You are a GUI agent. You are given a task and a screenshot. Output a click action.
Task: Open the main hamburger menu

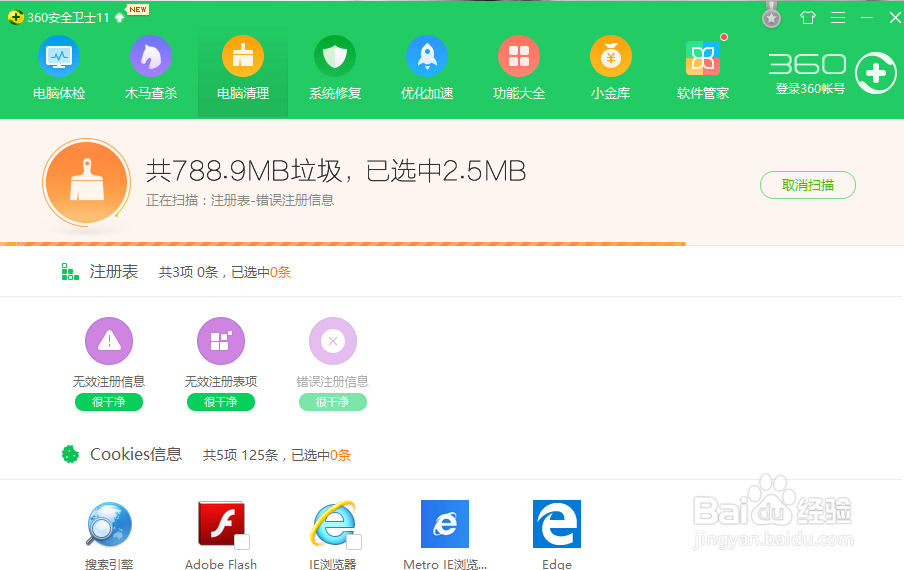[838, 18]
